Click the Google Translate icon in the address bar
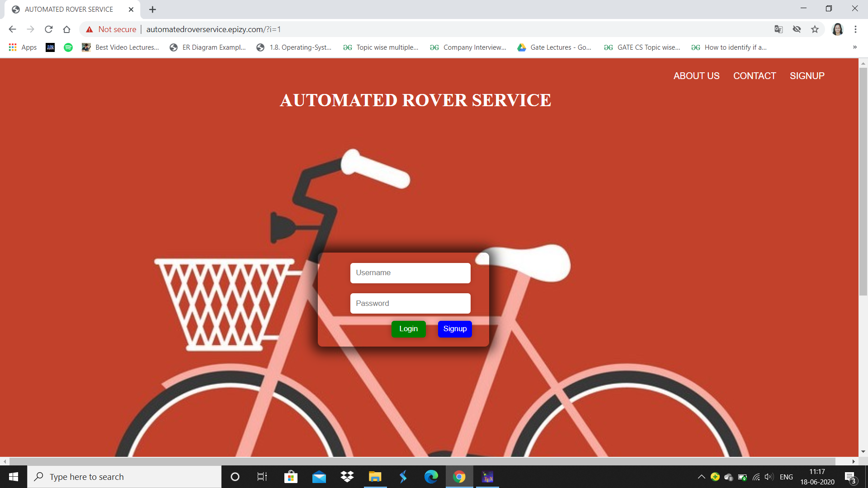The height and width of the screenshot is (488, 868). (x=778, y=29)
